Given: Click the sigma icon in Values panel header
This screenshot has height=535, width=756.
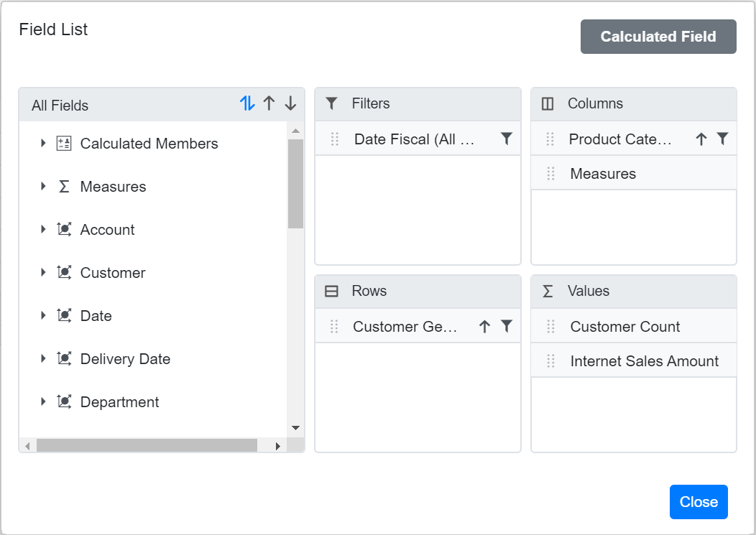Looking at the screenshot, I should click(x=548, y=291).
